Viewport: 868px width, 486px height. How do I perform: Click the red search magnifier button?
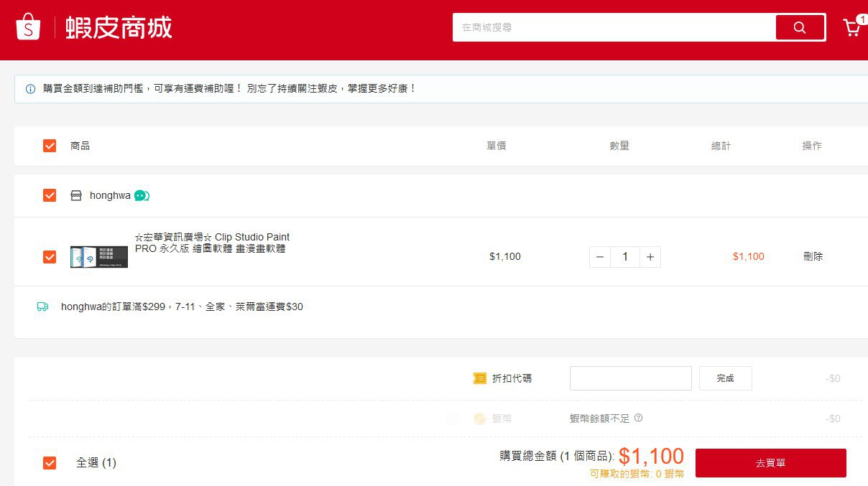coord(800,27)
